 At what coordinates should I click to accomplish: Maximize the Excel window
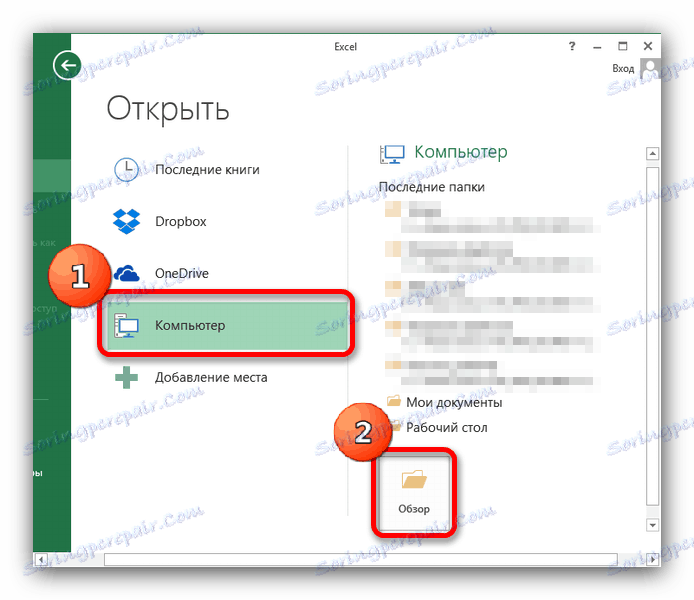click(x=623, y=46)
